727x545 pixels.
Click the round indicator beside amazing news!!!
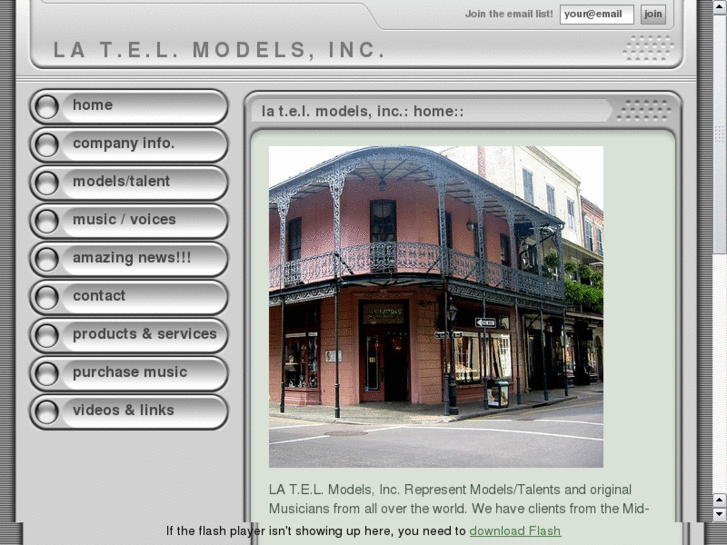pyautogui.click(x=47, y=259)
